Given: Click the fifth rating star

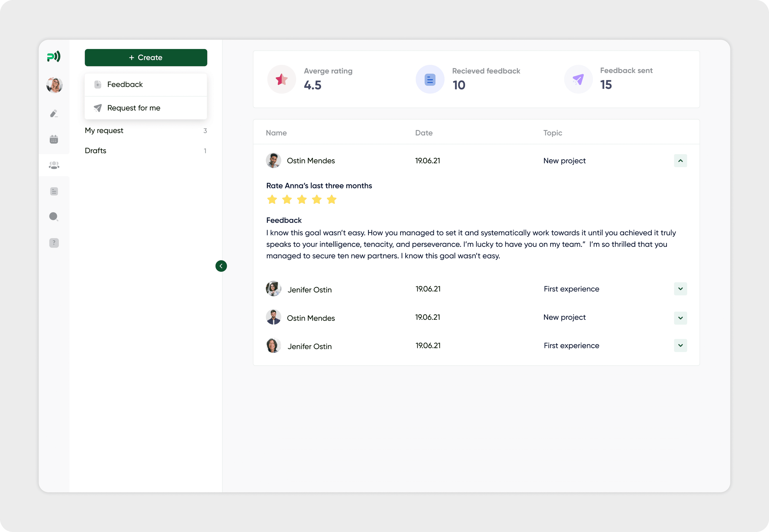Looking at the screenshot, I should tap(331, 200).
